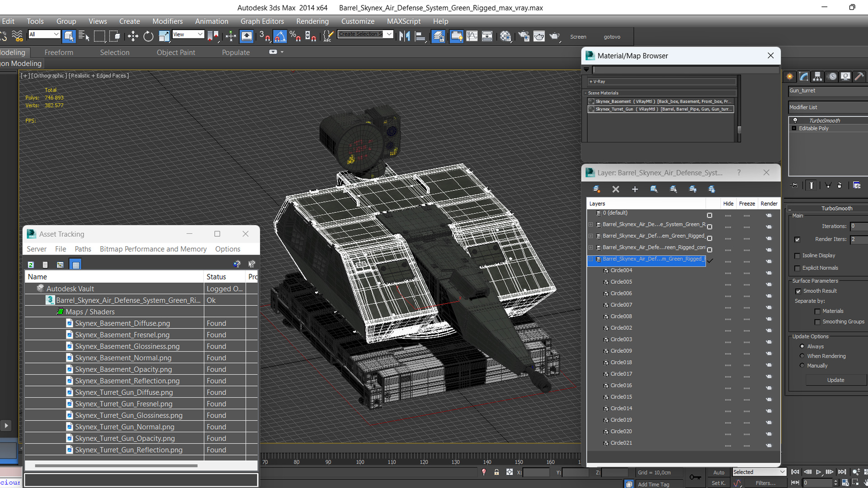Activate the Select Object tool
The image size is (868, 488).
[69, 36]
